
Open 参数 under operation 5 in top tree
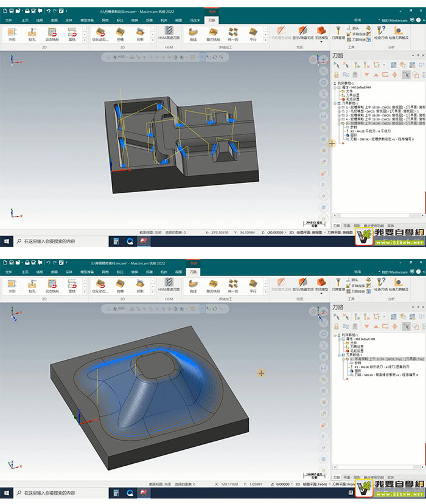(354, 127)
